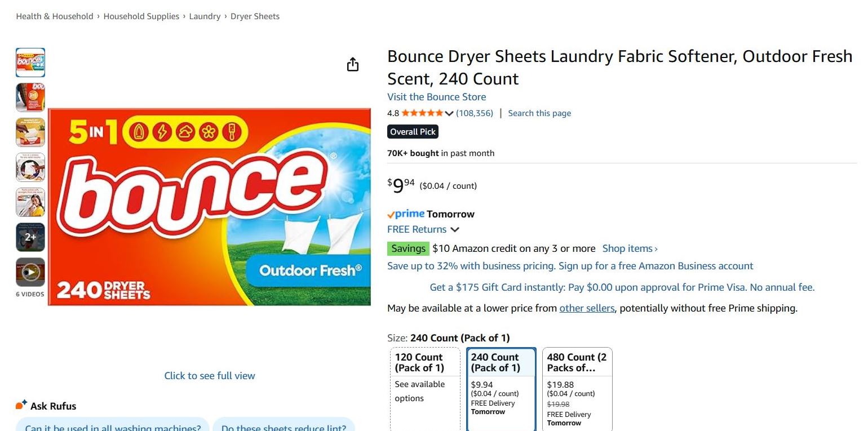Click the star rating icons
868x431 pixels.
pos(422,113)
